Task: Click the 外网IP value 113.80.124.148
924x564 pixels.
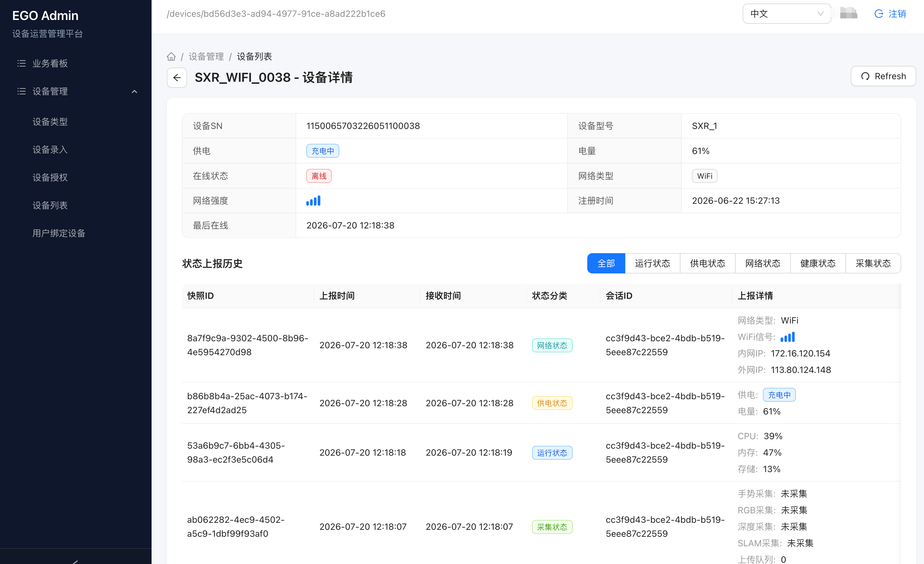Action: [x=801, y=370]
